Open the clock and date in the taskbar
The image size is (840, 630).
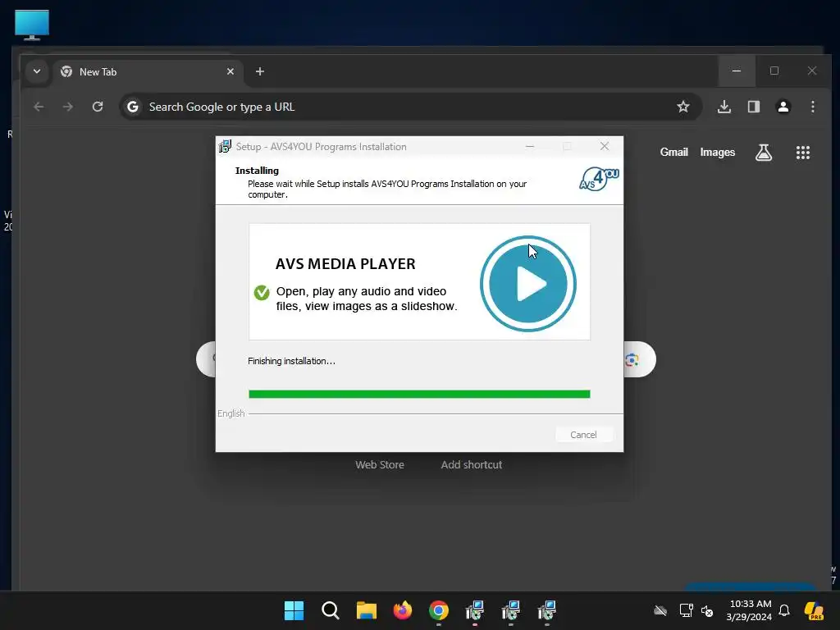pyautogui.click(x=750, y=610)
